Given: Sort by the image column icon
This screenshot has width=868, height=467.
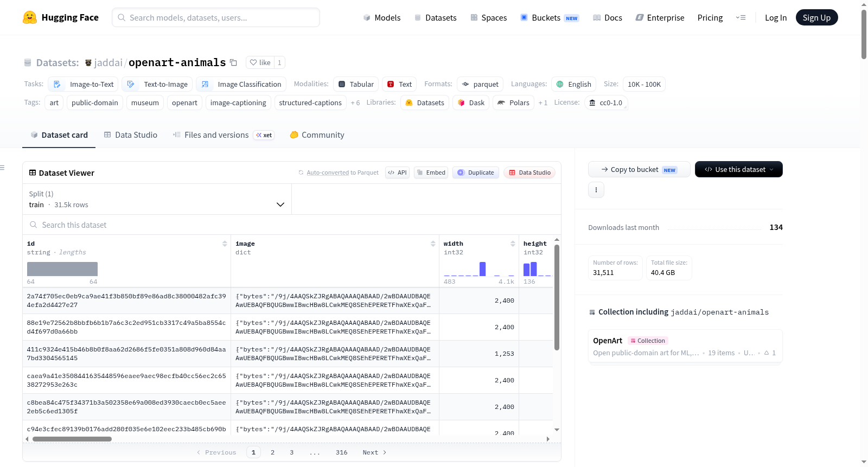Looking at the screenshot, I should click(x=433, y=244).
